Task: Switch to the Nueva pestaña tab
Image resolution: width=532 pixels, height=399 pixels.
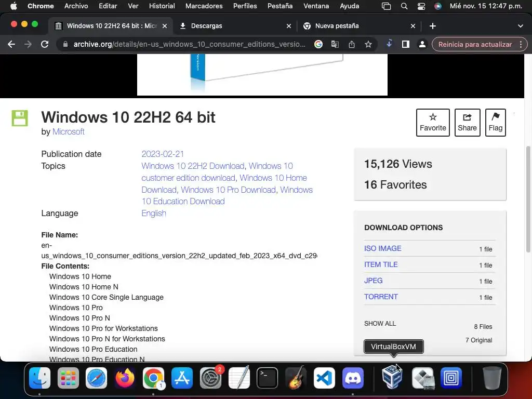Action: [359, 26]
